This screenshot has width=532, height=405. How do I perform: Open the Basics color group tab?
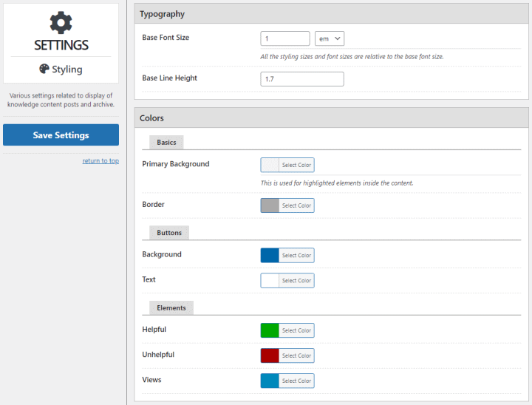pyautogui.click(x=166, y=142)
